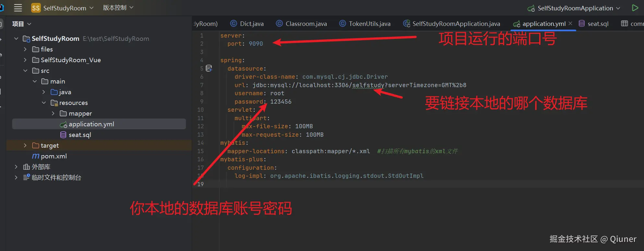Click the Maven pom.xml icon

coord(36,156)
